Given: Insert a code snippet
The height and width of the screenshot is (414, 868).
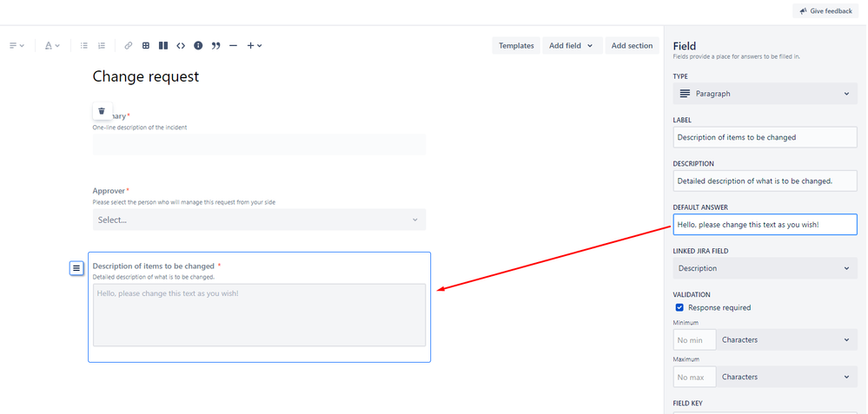Looking at the screenshot, I should click(181, 46).
